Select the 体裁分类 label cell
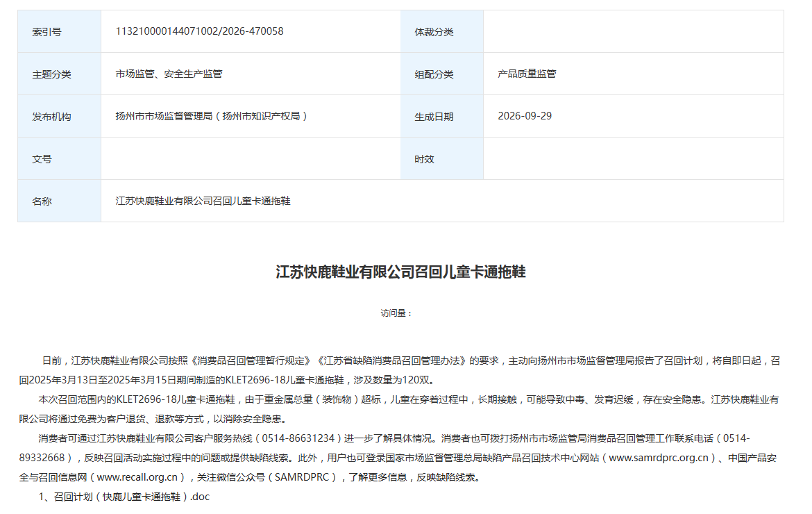The height and width of the screenshot is (514, 812). (441, 32)
